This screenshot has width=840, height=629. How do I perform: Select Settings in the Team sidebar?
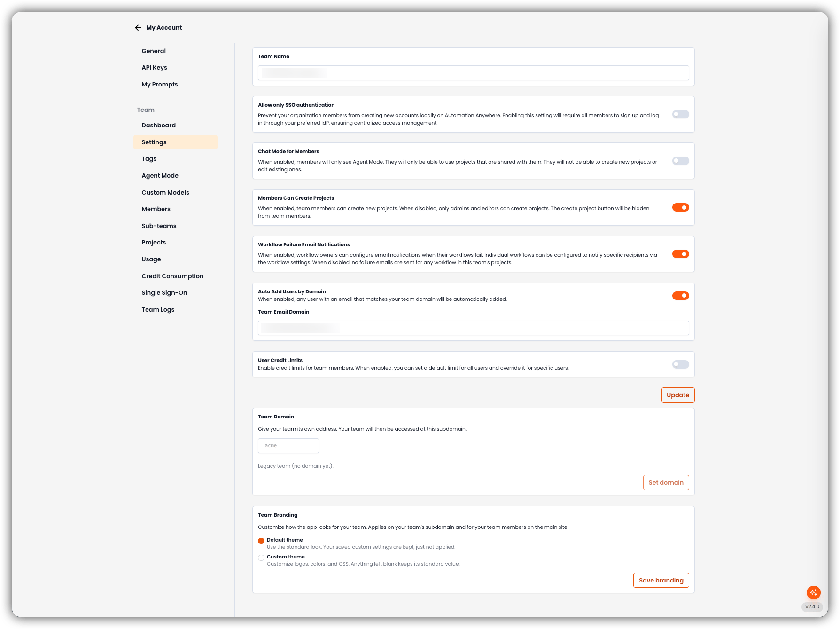pyautogui.click(x=175, y=142)
